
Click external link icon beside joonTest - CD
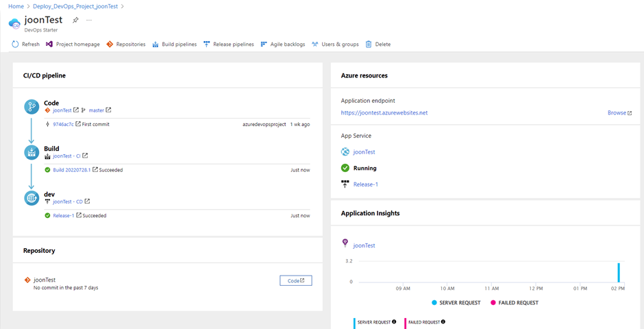pos(87,202)
